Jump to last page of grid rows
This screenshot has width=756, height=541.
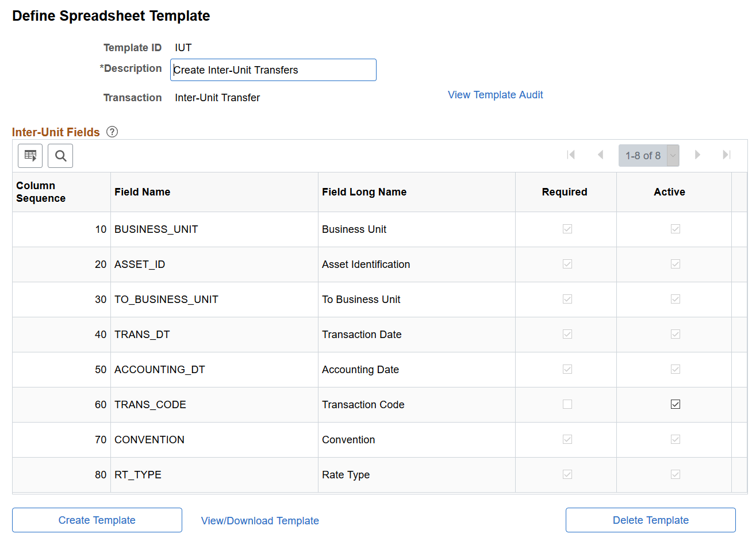[727, 155]
